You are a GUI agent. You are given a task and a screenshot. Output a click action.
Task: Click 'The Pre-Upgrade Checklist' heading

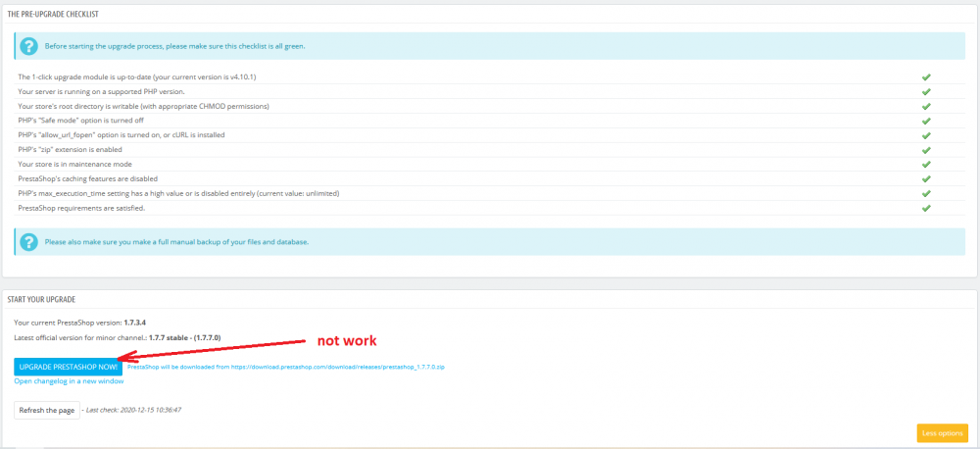53,14
